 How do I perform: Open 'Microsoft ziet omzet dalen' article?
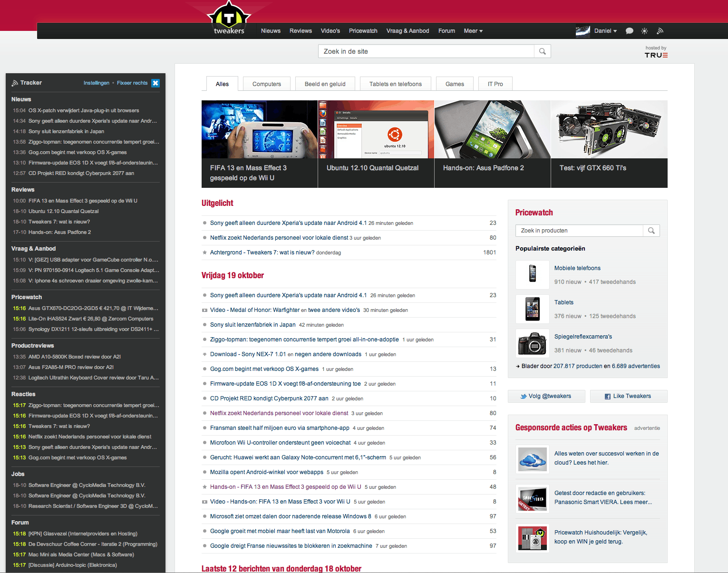(x=291, y=516)
